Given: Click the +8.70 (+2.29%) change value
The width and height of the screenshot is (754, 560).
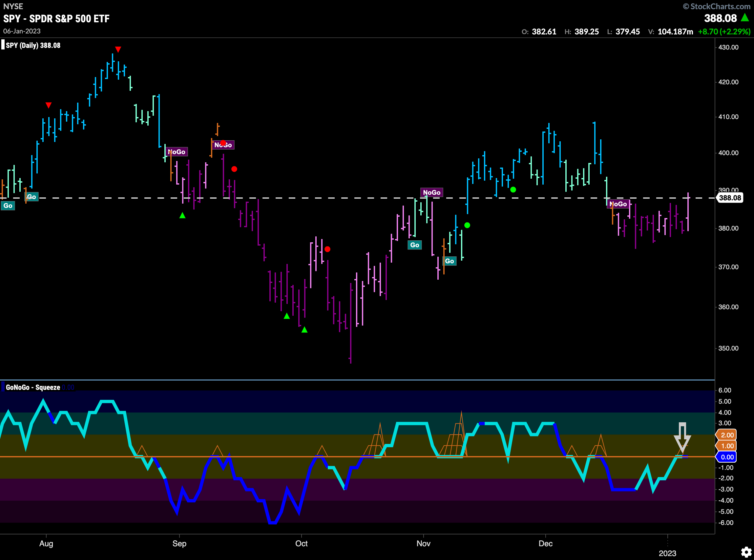Looking at the screenshot, I should (x=724, y=31).
